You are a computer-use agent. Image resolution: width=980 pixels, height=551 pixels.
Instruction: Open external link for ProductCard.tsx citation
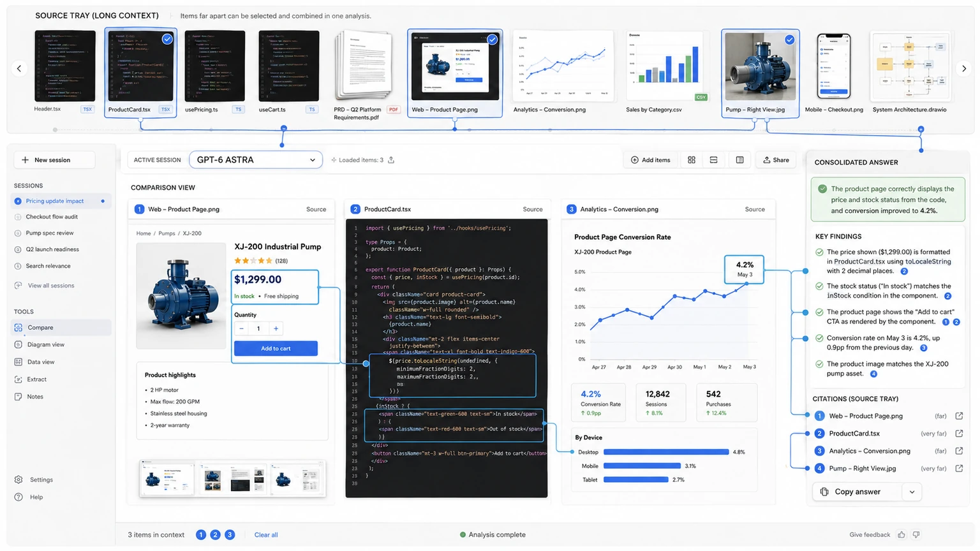coord(959,434)
